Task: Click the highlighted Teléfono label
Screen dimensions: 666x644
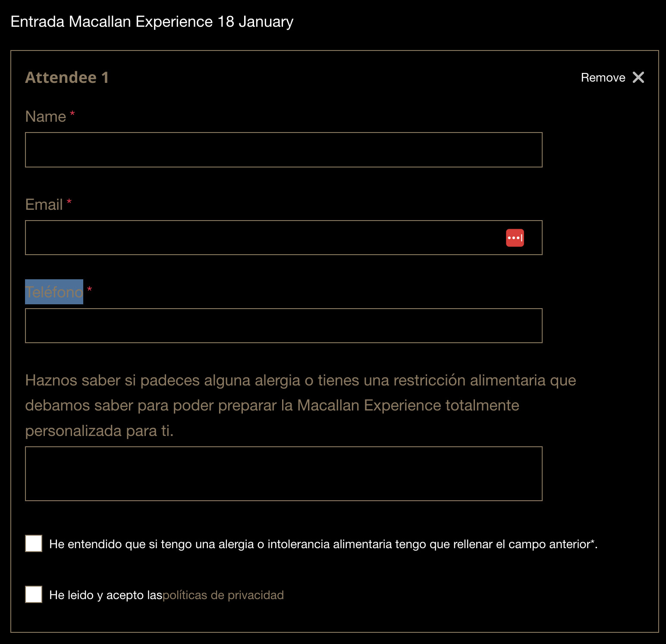Action: (x=54, y=292)
